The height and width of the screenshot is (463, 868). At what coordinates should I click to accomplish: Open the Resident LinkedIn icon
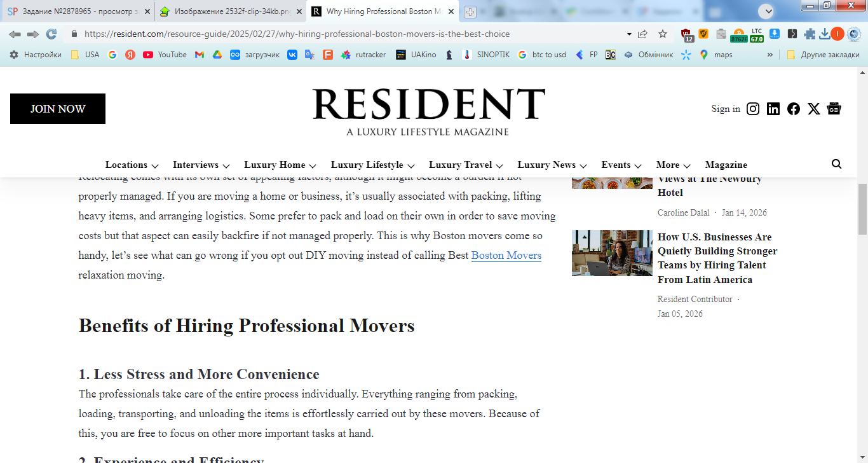773,109
